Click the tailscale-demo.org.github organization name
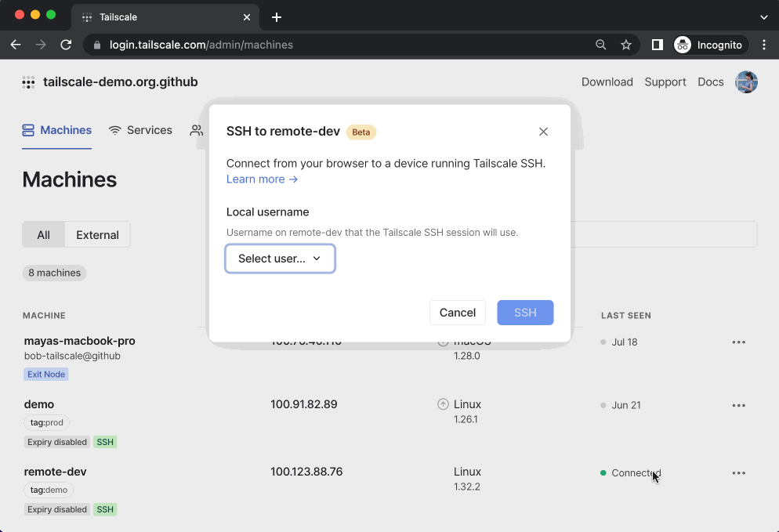Image resolution: width=779 pixels, height=532 pixels. 120,82
